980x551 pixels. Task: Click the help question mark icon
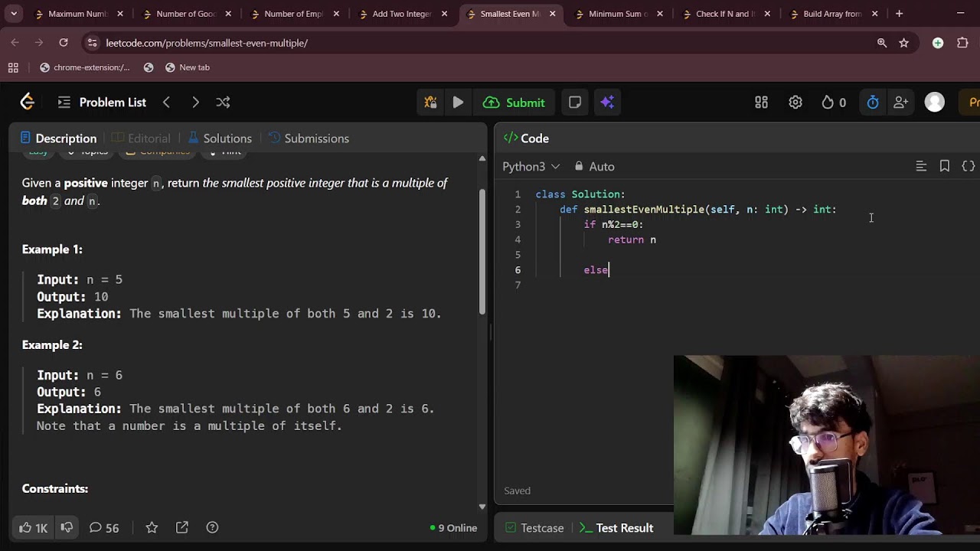click(x=213, y=528)
